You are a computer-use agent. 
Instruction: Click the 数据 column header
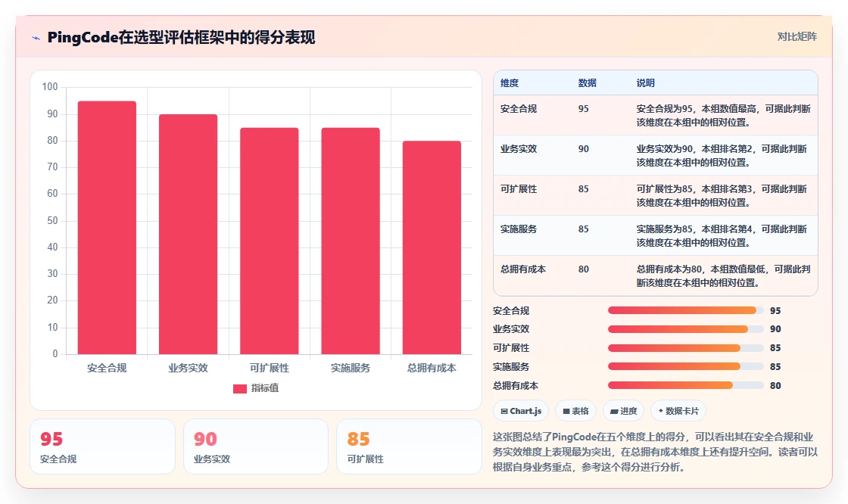click(588, 82)
